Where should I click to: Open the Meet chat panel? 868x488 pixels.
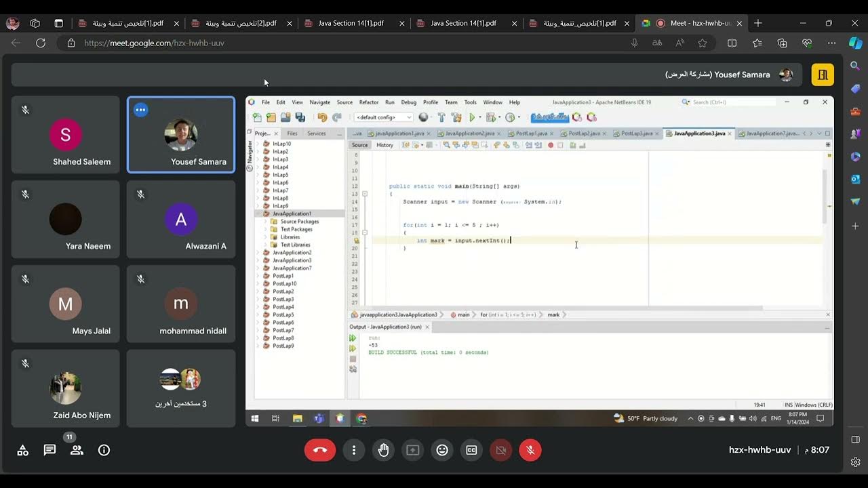(x=50, y=450)
